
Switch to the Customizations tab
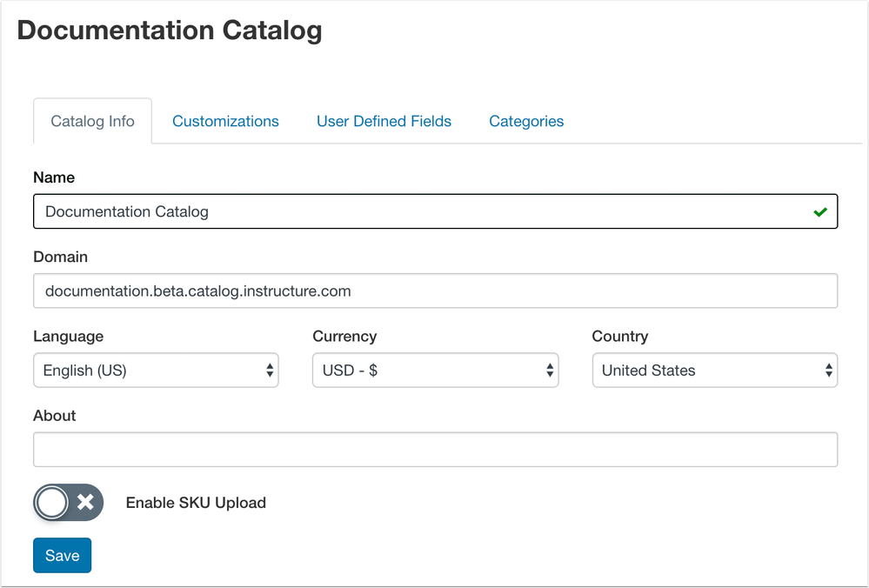(225, 121)
